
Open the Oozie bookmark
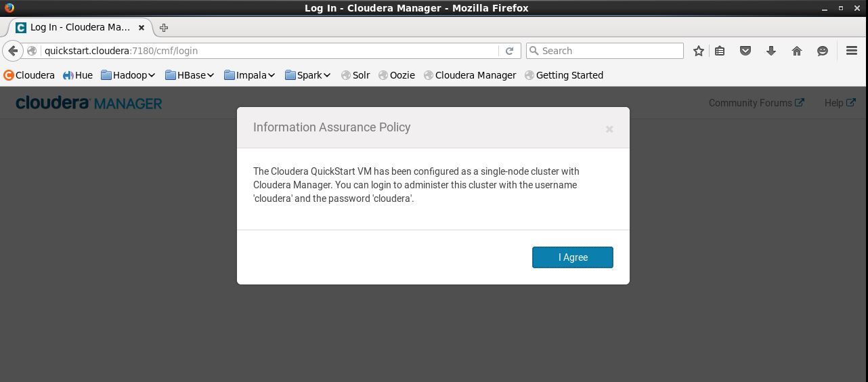pos(397,75)
